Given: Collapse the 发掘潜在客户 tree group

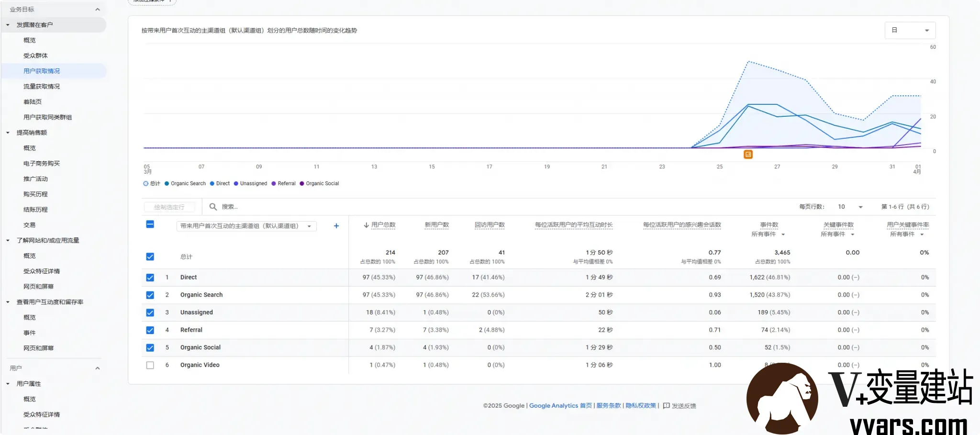Looking at the screenshot, I should (x=8, y=25).
